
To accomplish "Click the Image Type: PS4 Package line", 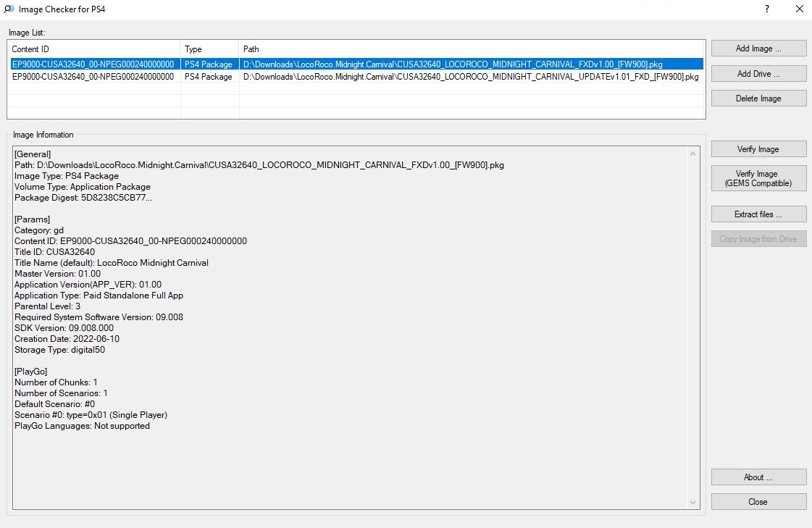I will 67,176.
